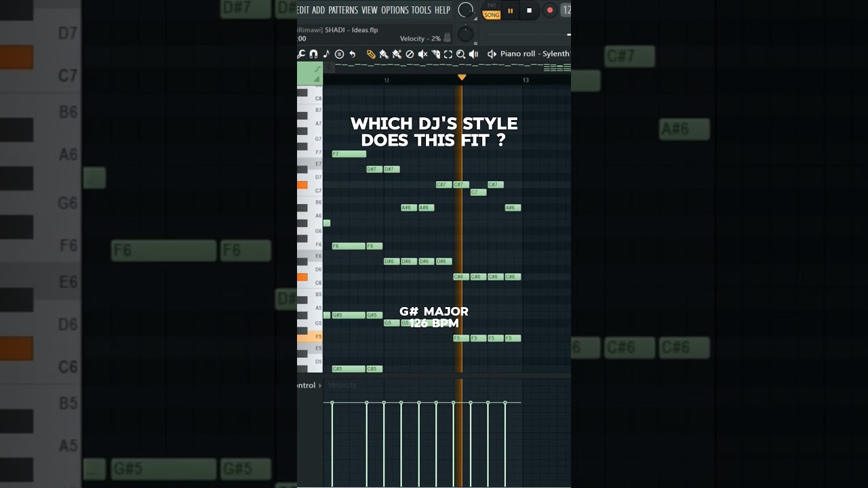
Task: Select the Playback speaker tool
Action: pos(474,54)
